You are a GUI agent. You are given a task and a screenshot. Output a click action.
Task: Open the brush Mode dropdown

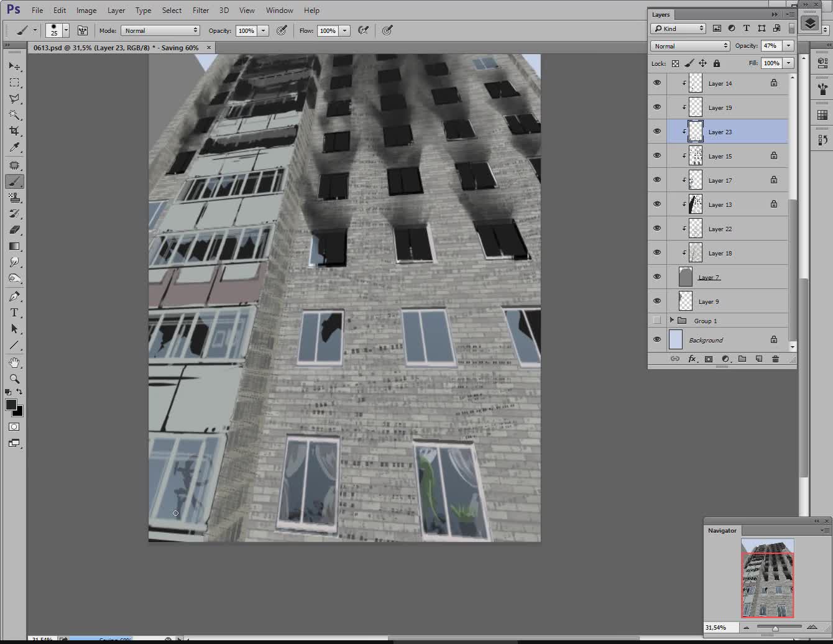(160, 30)
